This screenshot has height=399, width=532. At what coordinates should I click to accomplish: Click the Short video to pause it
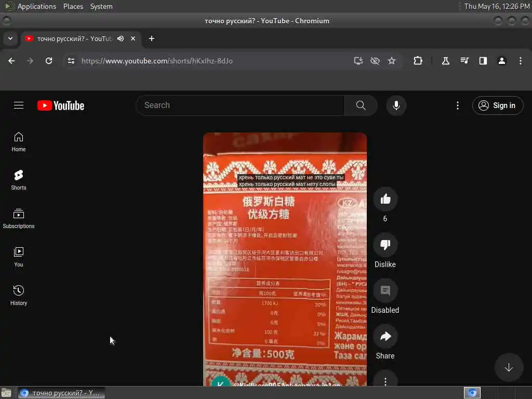point(285,260)
